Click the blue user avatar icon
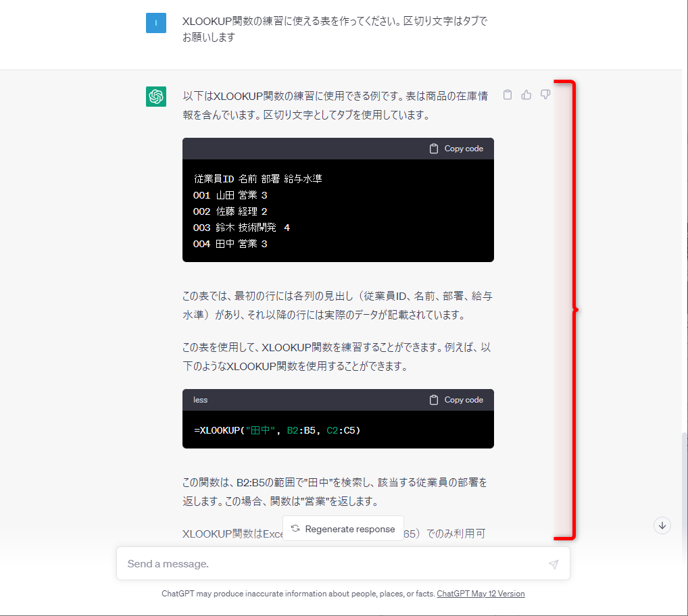Screen dimensions: 688x616 coord(155,22)
